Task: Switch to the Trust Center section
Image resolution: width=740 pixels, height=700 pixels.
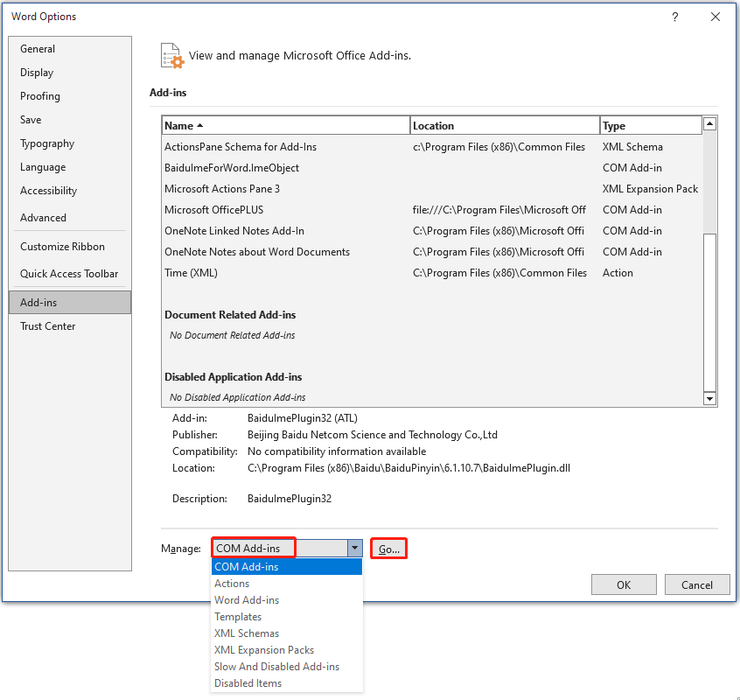Action: click(47, 325)
